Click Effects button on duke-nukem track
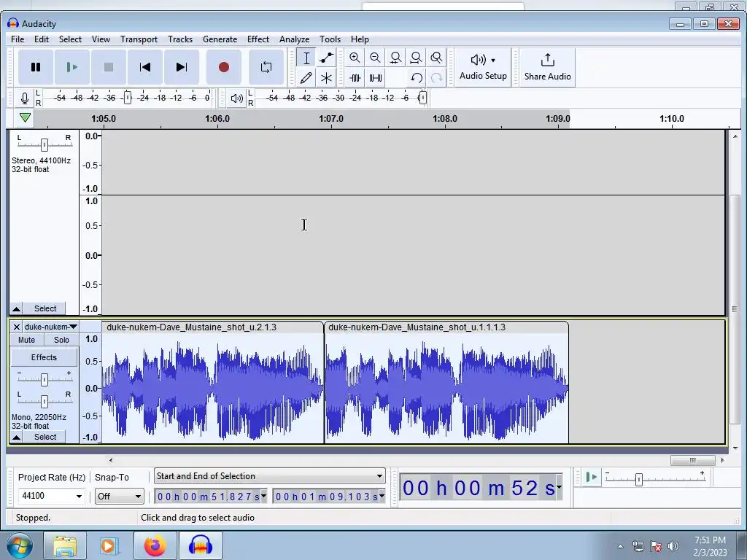This screenshot has height=560, width=747. tap(44, 357)
